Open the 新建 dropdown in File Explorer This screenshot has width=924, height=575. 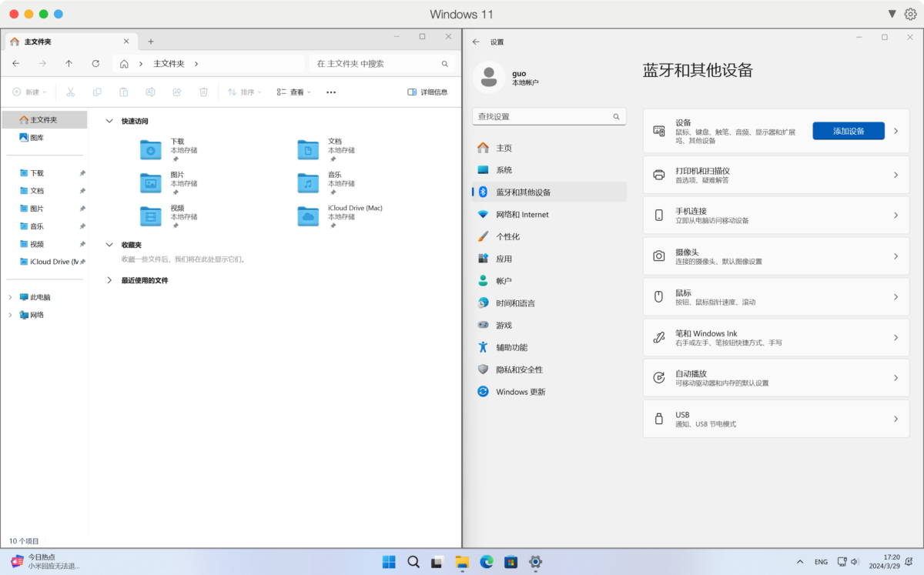point(29,92)
